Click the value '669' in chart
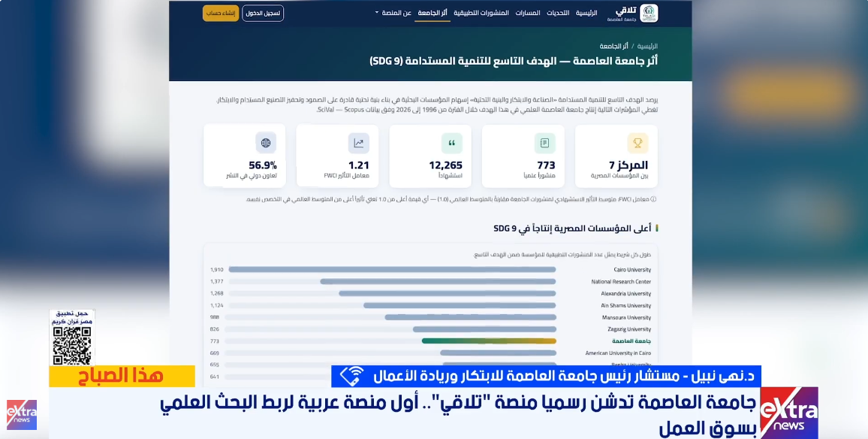The image size is (868, 439). (x=214, y=353)
